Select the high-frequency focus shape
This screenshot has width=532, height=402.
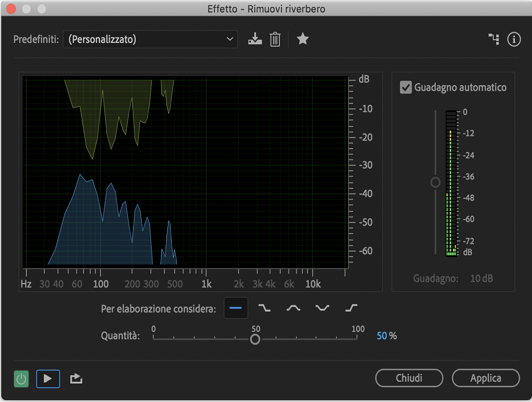(351, 308)
